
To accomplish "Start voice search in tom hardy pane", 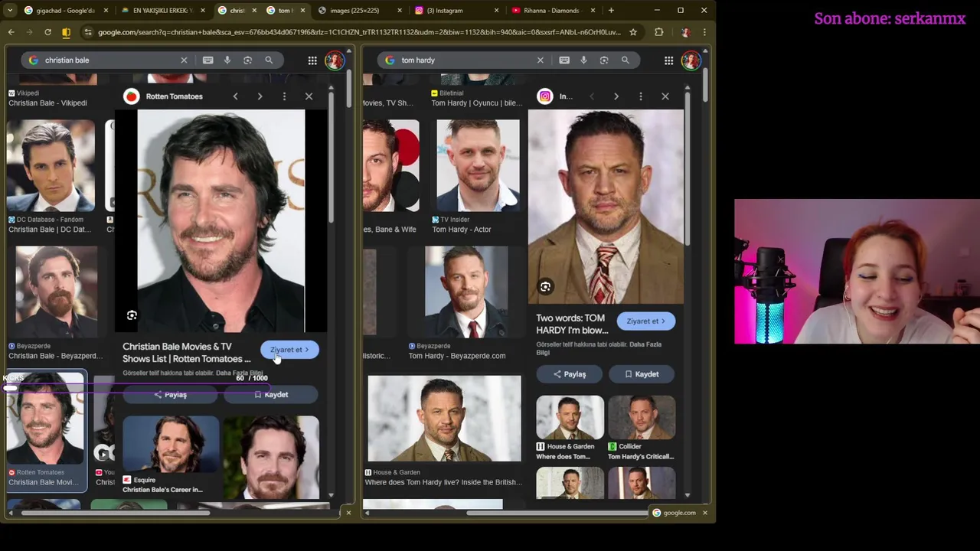I will point(583,60).
